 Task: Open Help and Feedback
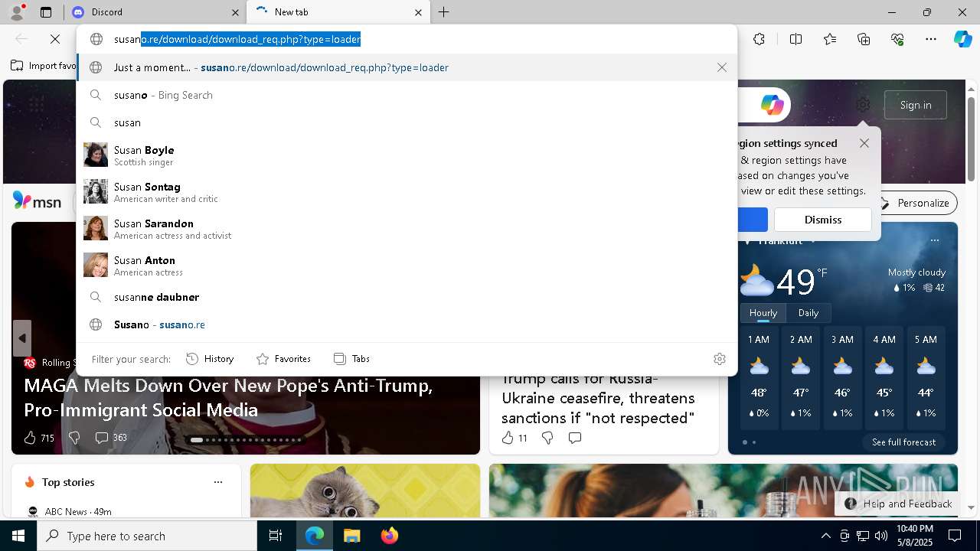pyautogui.click(x=899, y=504)
